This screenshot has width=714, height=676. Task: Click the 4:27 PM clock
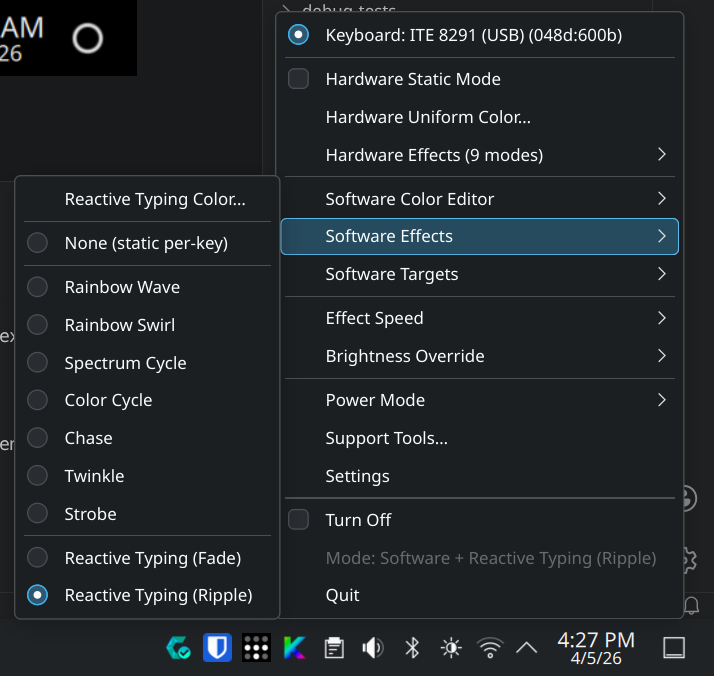[596, 648]
